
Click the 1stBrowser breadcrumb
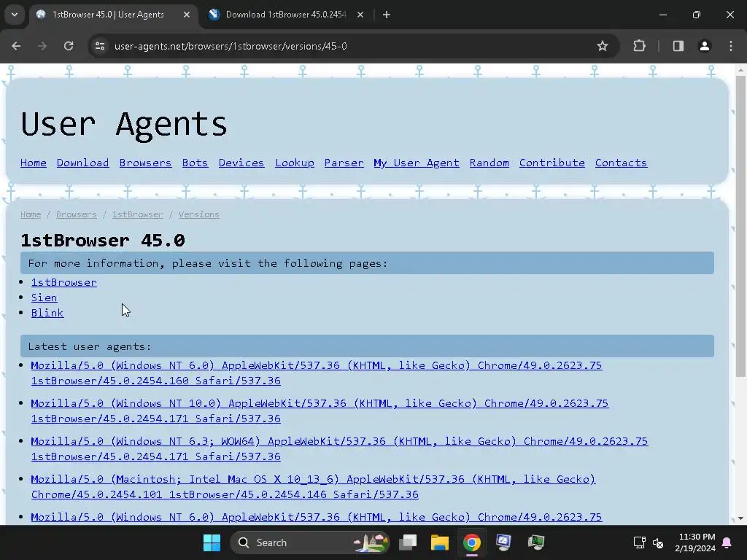tap(138, 215)
